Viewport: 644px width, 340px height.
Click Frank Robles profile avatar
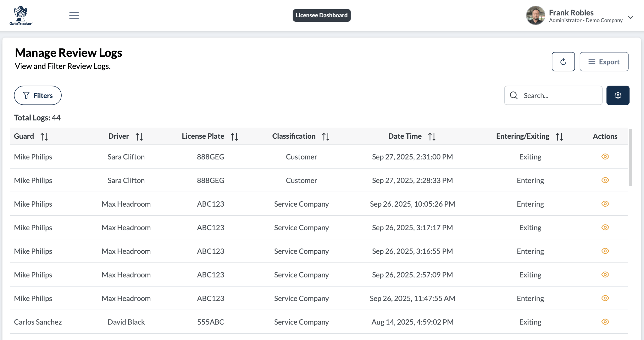point(535,16)
